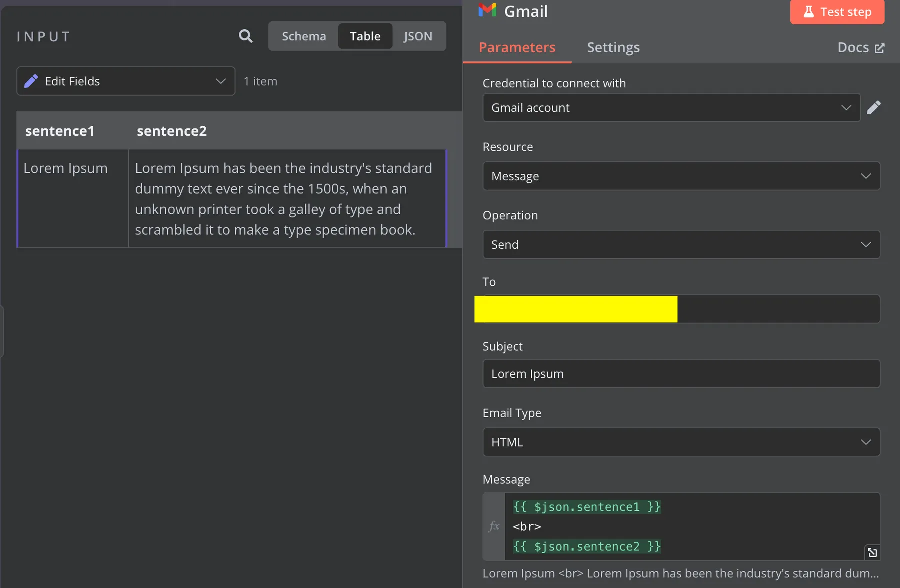Expand the Message editor with corner icon
This screenshot has height=588, width=900.
[x=872, y=552]
